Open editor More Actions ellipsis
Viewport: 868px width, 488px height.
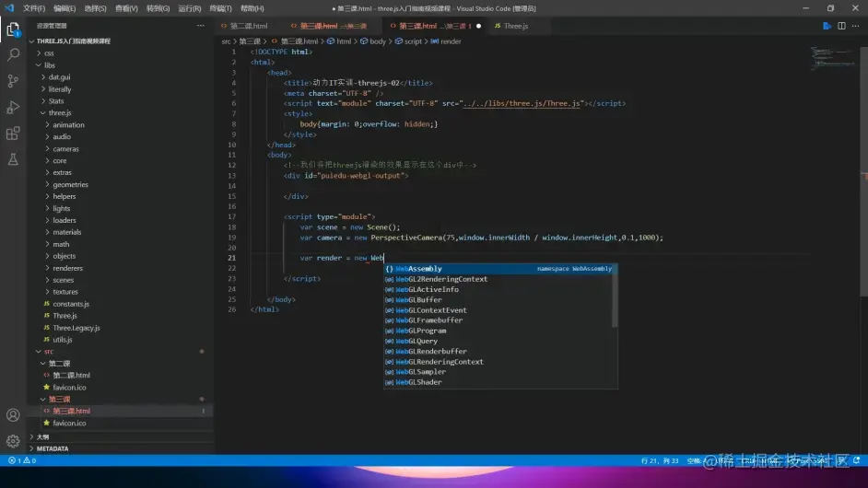(x=856, y=26)
